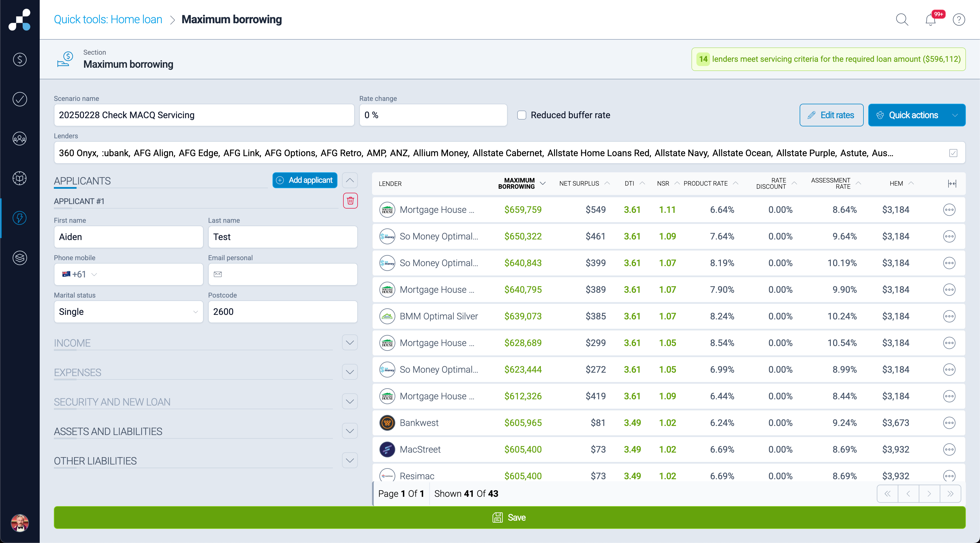
Task: Click the Bankwest lender logo
Action: tap(387, 423)
